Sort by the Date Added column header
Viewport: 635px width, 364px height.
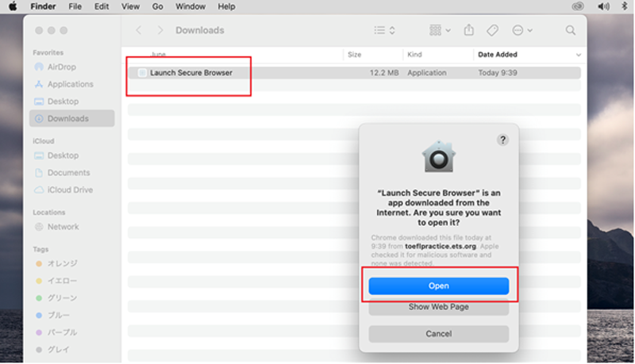click(x=498, y=55)
